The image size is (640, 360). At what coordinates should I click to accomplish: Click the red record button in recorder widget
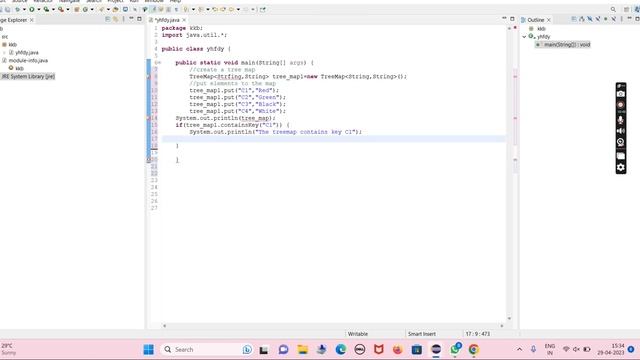point(621,105)
